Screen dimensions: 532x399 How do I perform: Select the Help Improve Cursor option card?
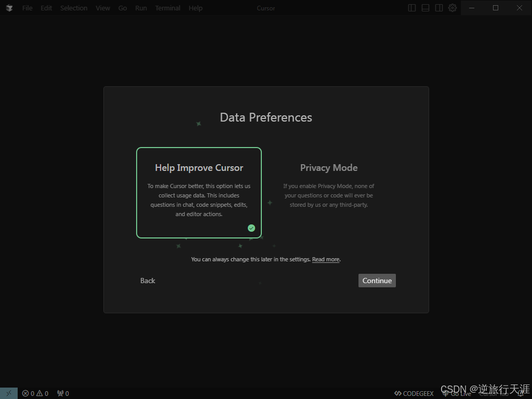[199, 193]
